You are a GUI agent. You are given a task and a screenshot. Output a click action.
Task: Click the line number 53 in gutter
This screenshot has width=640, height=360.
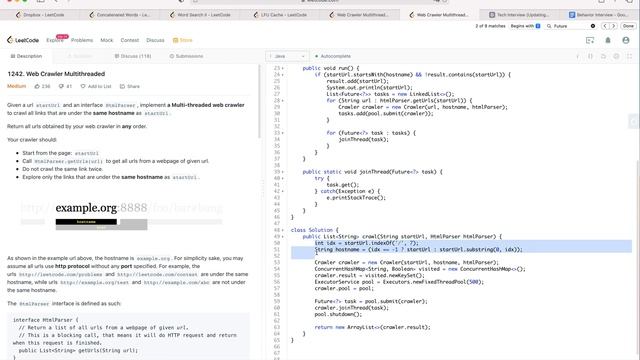277,262
